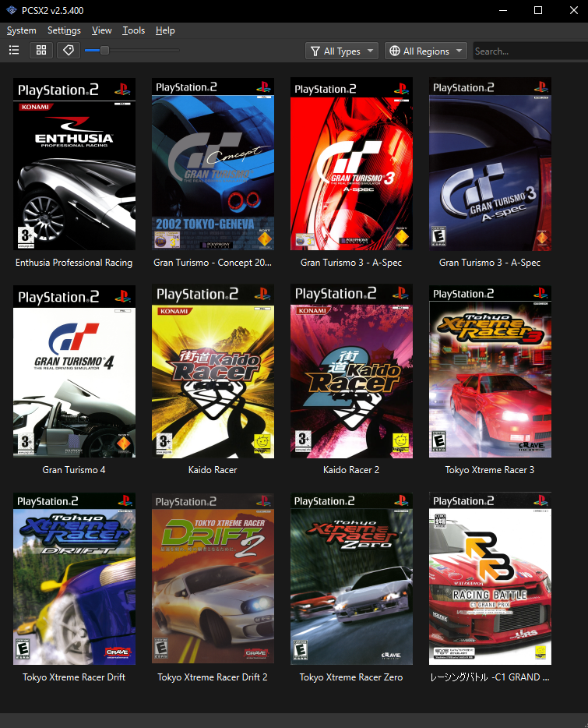Close the PCSX2 window
The height and width of the screenshot is (728, 588).
coord(574,10)
